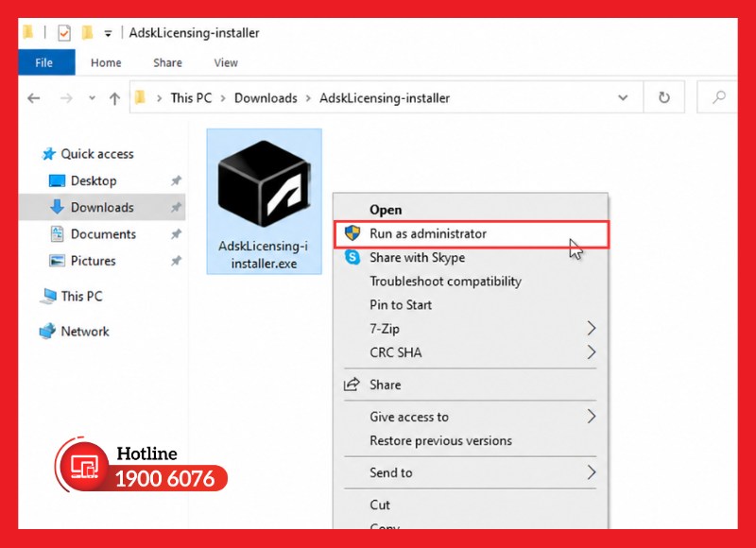Click the pin icon next to Documents

176,234
